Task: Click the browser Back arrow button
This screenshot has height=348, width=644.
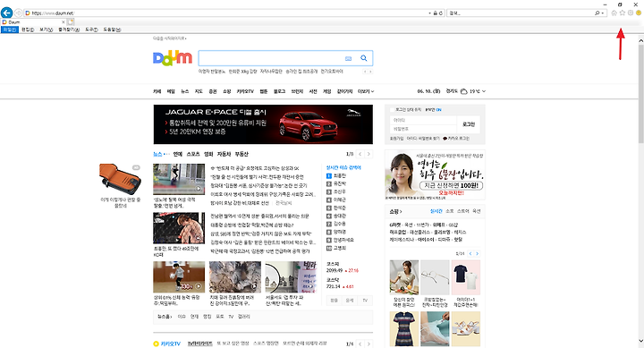Action: [6, 13]
